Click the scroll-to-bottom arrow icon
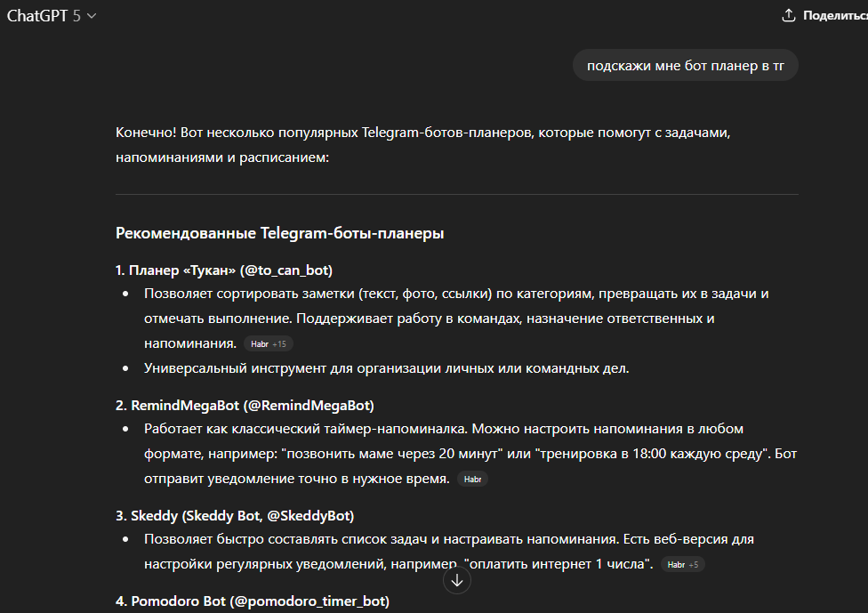 [456, 581]
